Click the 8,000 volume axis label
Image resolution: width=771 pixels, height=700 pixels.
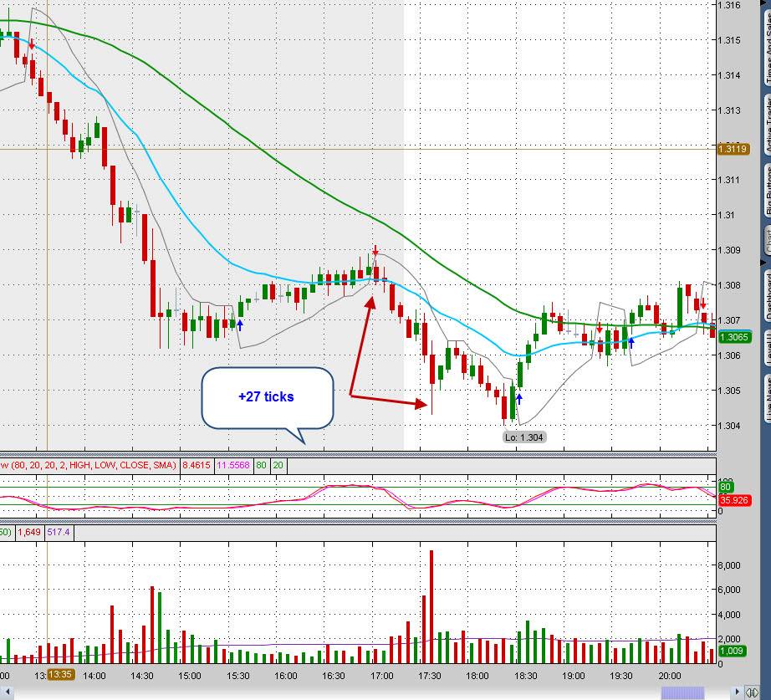729,565
